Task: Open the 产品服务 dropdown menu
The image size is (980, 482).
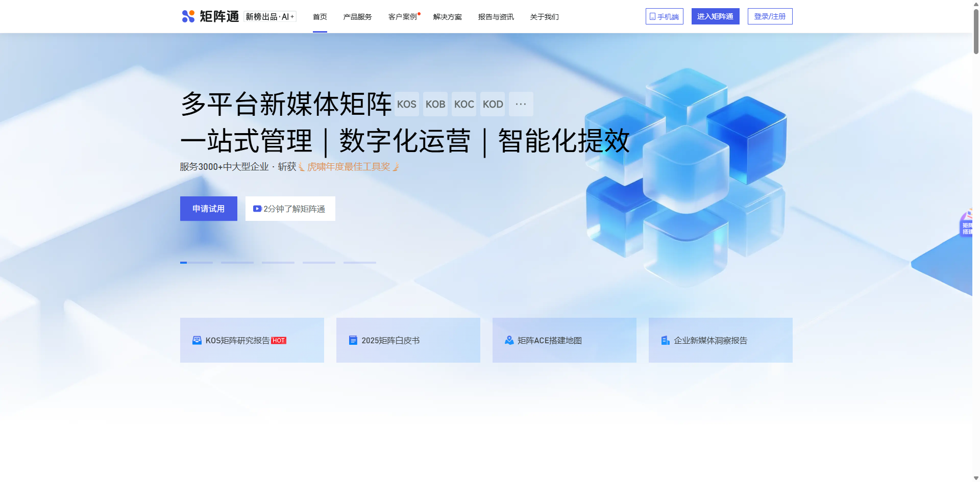Action: coord(357,16)
